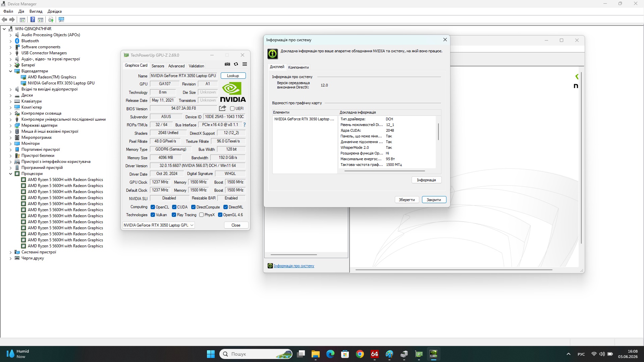Toggle the DirectCompute checkbox

click(193, 207)
